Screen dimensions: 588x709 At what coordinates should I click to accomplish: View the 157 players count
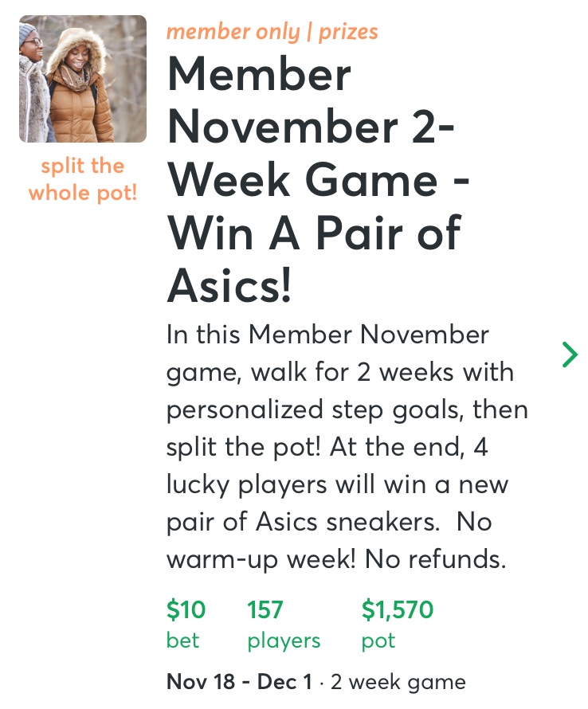265,610
